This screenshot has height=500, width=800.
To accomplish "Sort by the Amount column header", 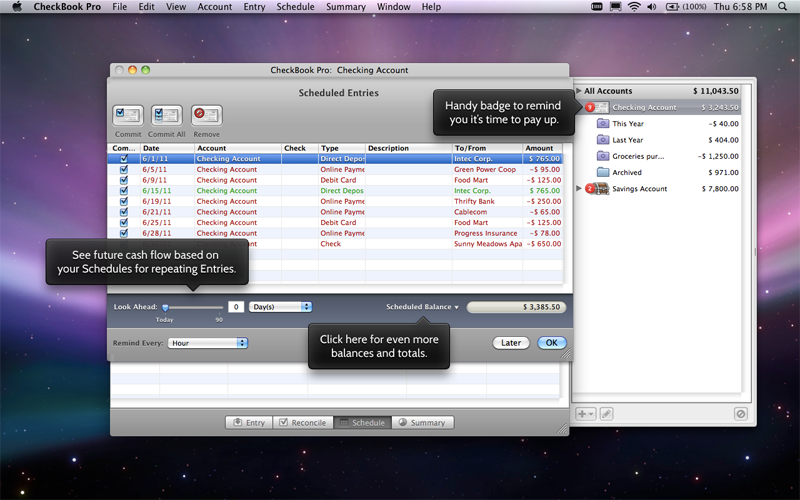I will click(x=543, y=148).
